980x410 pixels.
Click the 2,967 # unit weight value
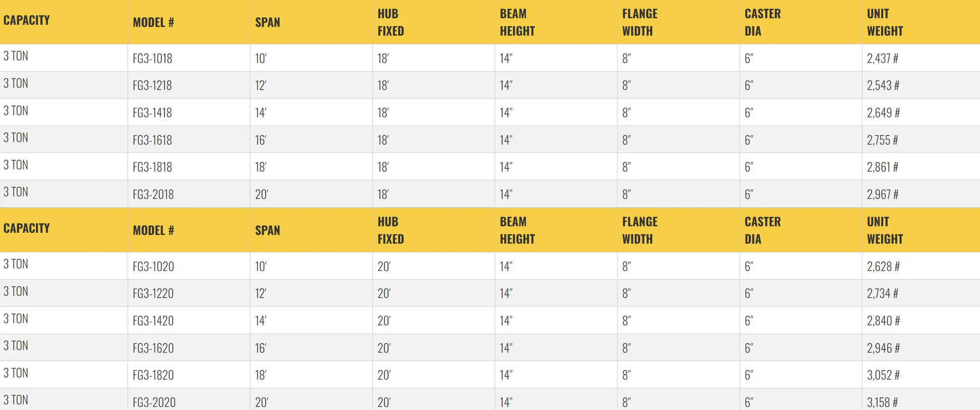pyautogui.click(x=882, y=194)
